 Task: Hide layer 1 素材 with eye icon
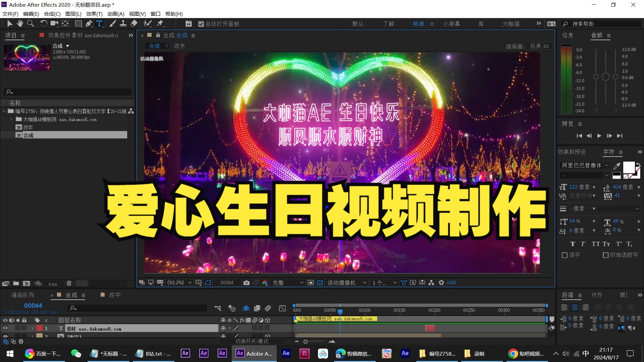5,328
